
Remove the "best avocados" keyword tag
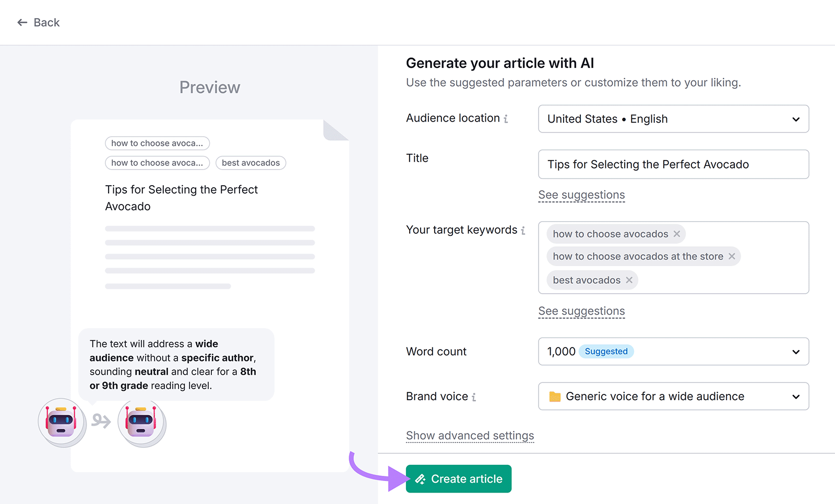coord(629,280)
